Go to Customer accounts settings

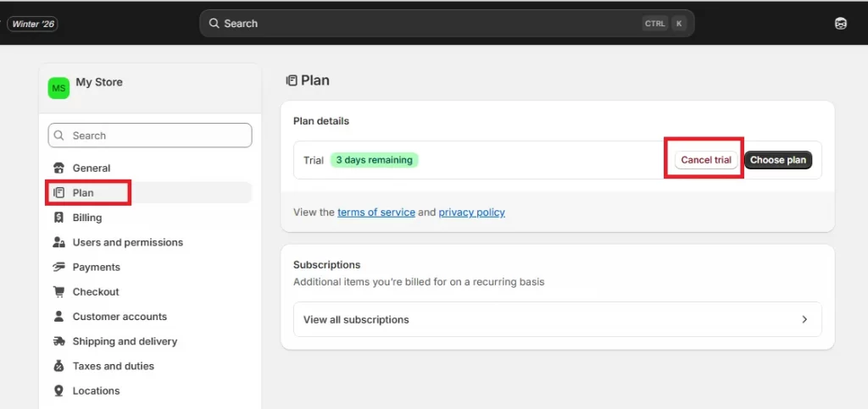point(120,317)
